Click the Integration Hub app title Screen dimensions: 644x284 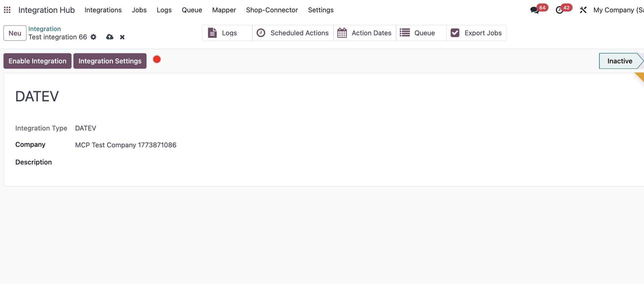pyautogui.click(x=47, y=10)
